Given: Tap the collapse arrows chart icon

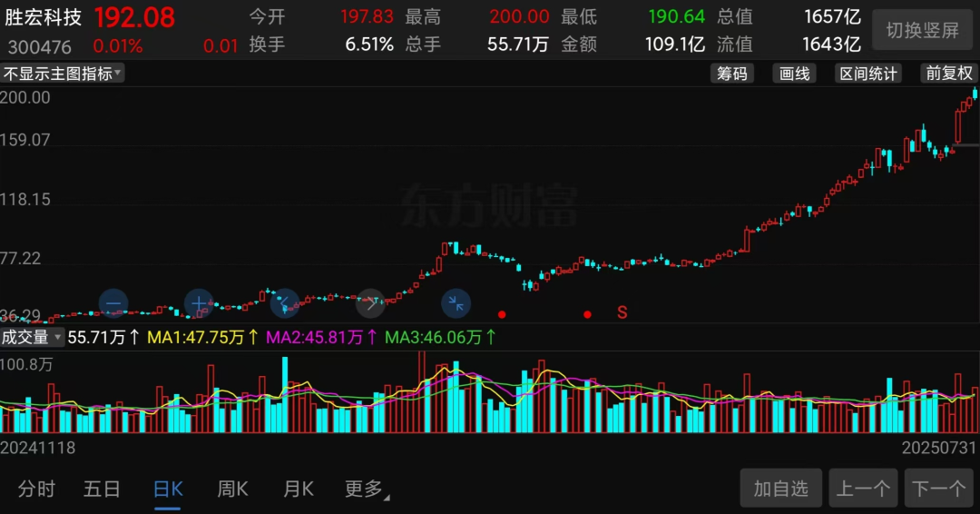Looking at the screenshot, I should coord(456,304).
